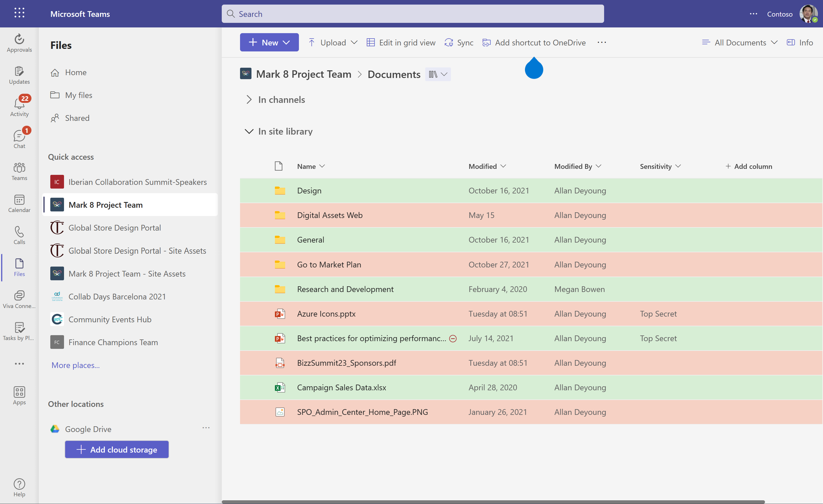
Task: Click the Sync icon in the toolbar
Action: (459, 42)
